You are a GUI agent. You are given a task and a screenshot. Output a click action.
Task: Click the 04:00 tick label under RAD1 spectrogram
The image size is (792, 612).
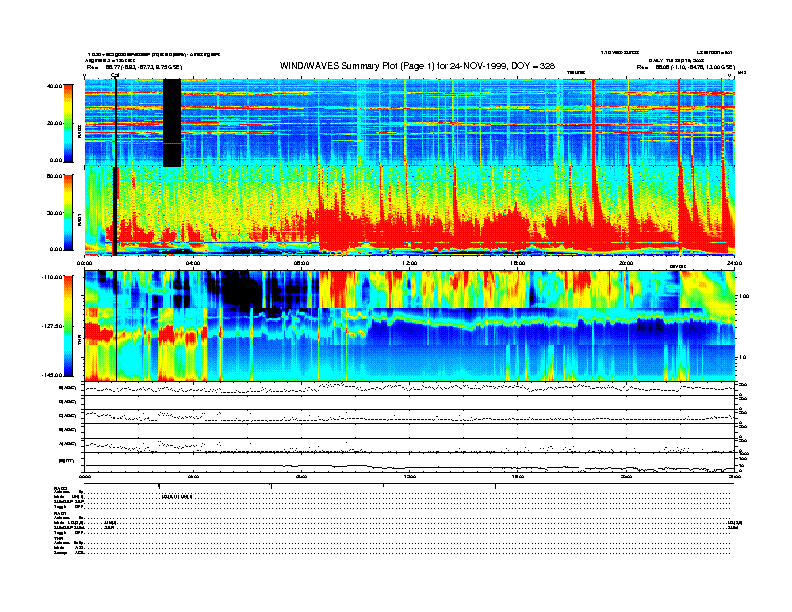tap(193, 263)
